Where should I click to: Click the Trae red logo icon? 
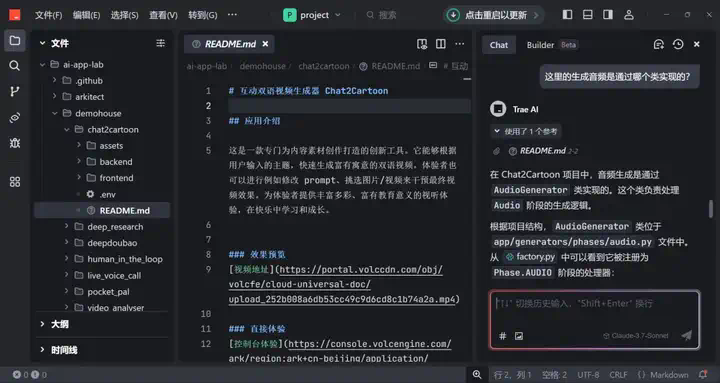tap(15, 15)
